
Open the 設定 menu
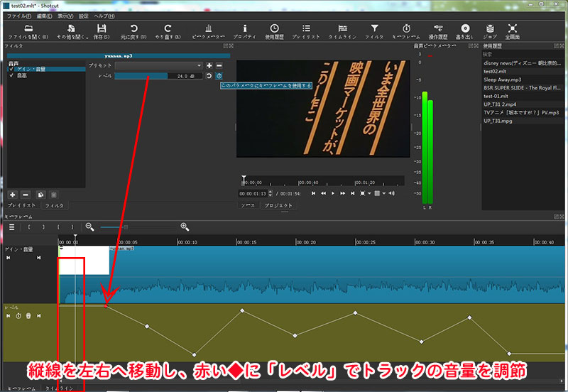pyautogui.click(x=84, y=16)
